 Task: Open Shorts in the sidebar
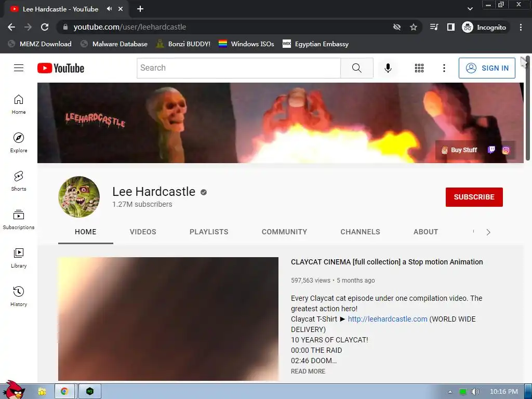[19, 181]
